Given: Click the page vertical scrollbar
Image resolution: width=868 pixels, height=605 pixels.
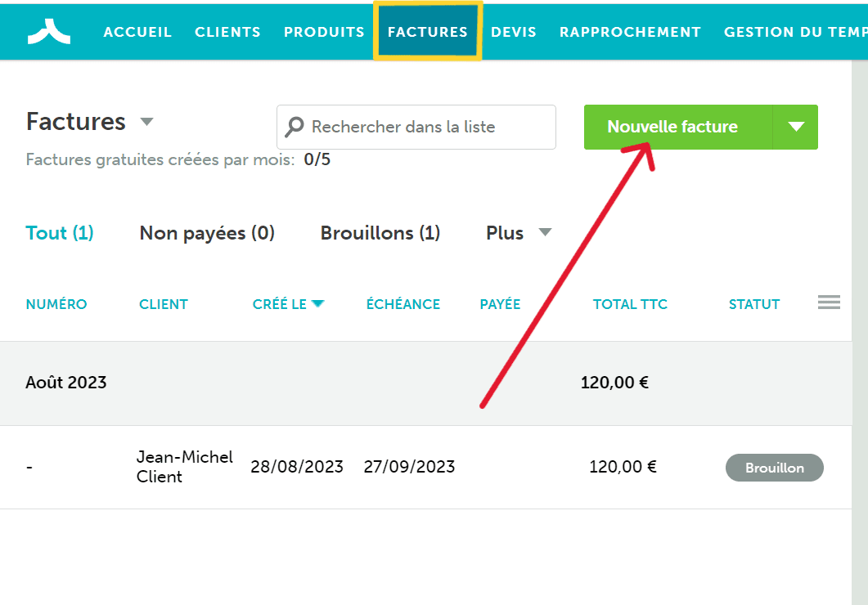Looking at the screenshot, I should [860, 332].
